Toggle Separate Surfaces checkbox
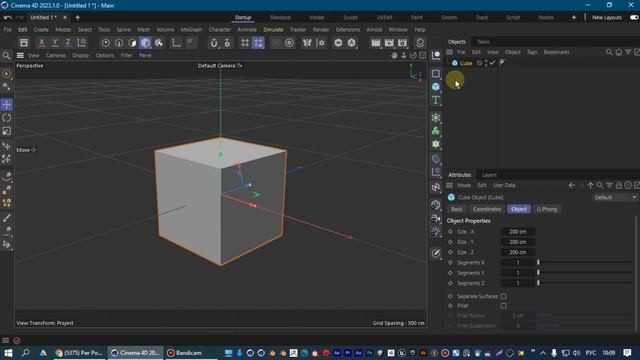Viewport: 640px width, 360px height. tap(503, 296)
